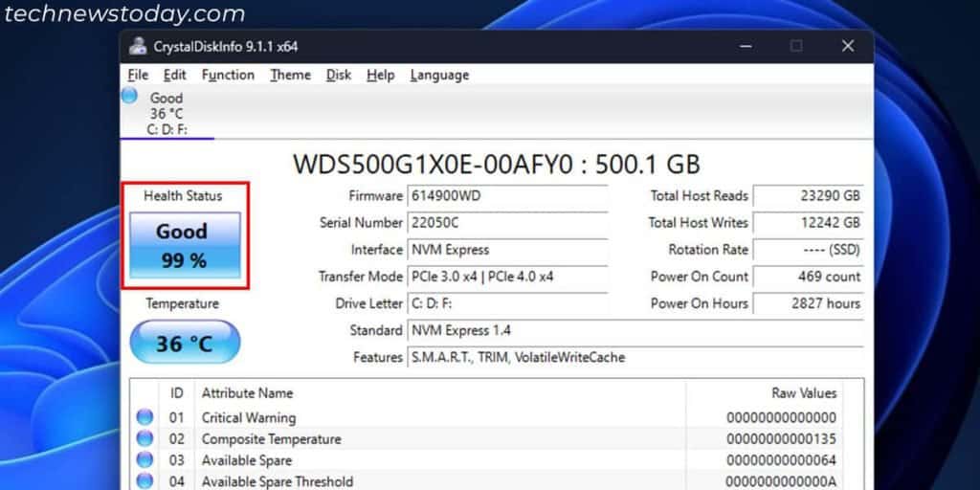Click raw value 00000000000064
The width and height of the screenshot is (980, 490).
[x=781, y=460]
